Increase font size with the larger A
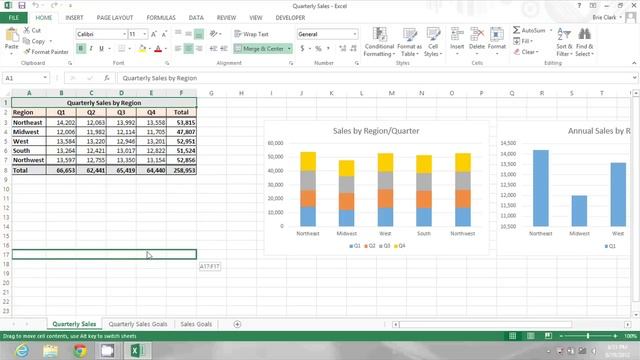This screenshot has width=640, height=360. pos(154,34)
